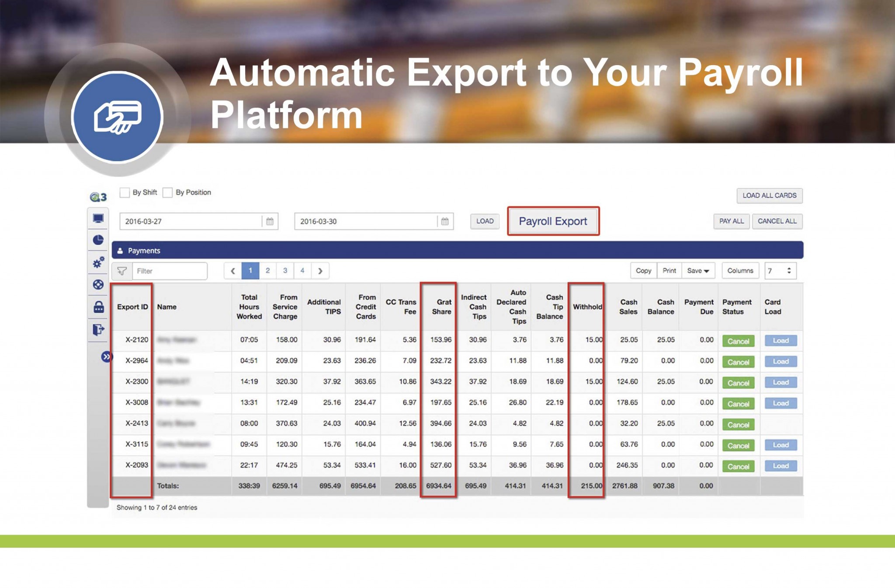Click the logout door icon
895x588 pixels.
[98, 329]
